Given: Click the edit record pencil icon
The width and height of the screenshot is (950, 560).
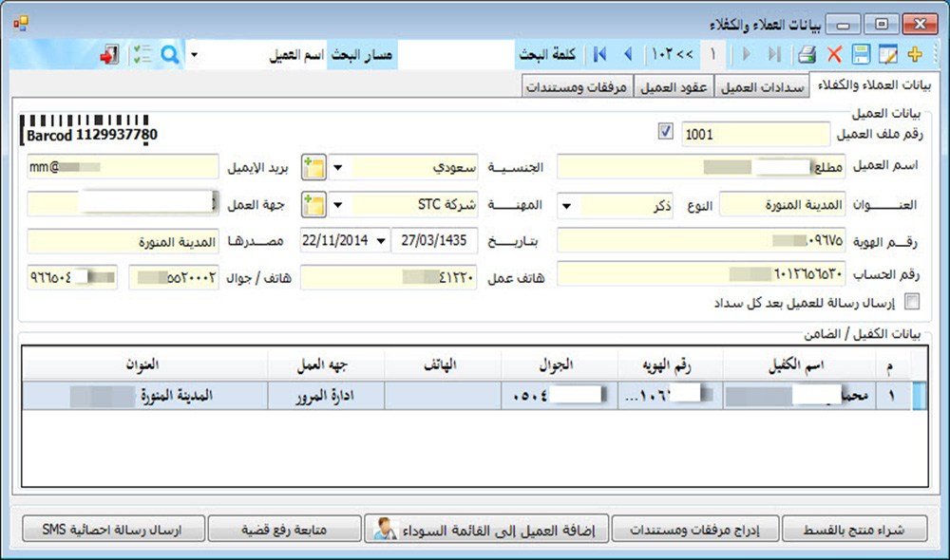Looking at the screenshot, I should [x=888, y=55].
